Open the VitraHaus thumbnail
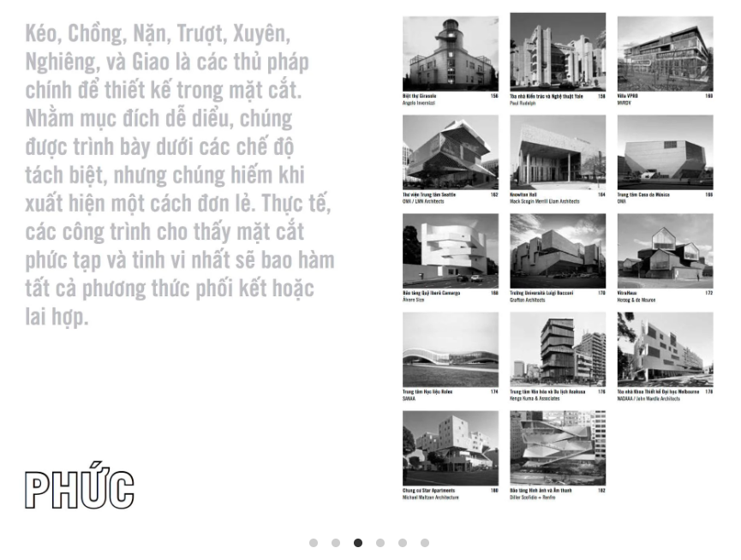 (665, 251)
